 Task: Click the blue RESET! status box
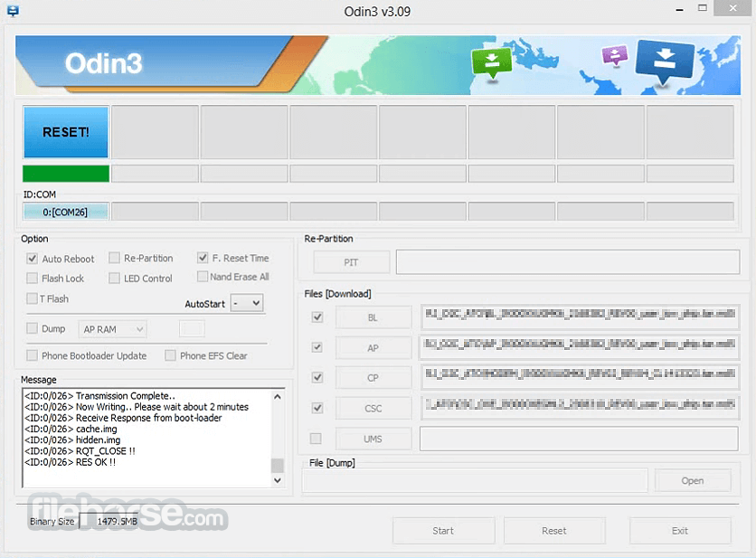click(x=66, y=132)
